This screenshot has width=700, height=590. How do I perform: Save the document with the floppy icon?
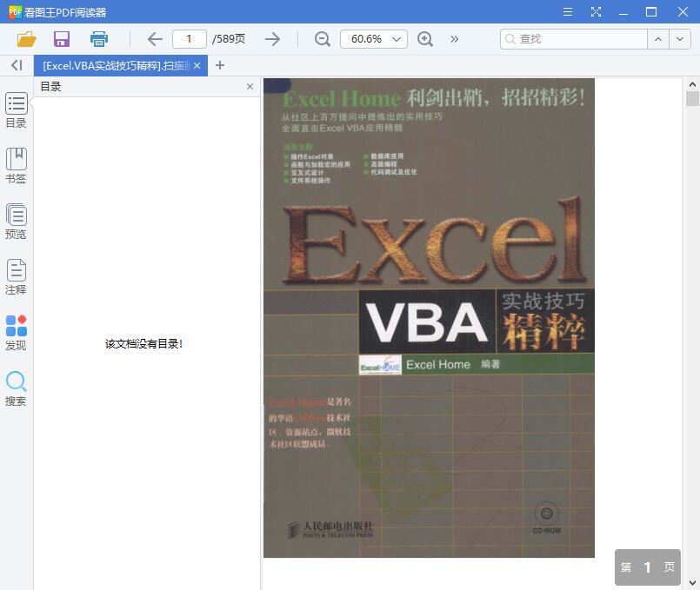pos(62,39)
